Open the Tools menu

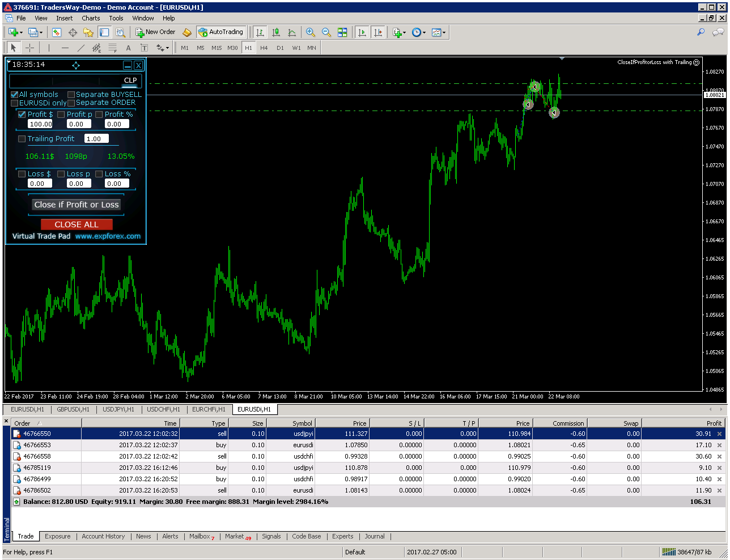click(x=116, y=18)
